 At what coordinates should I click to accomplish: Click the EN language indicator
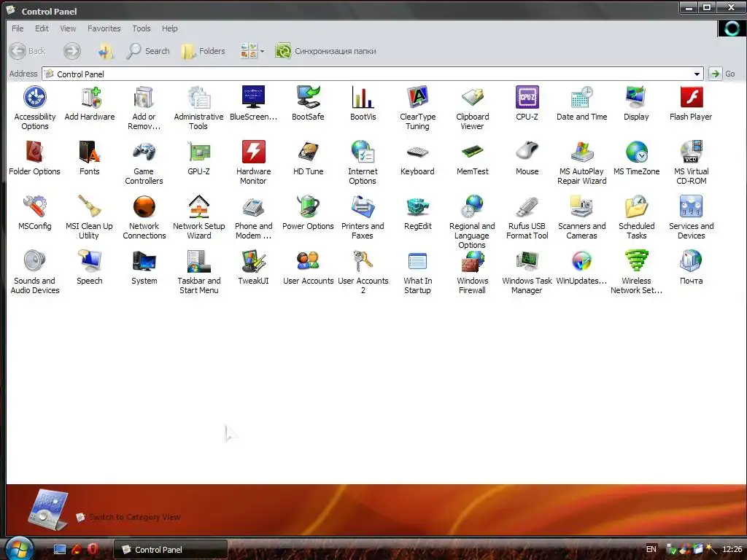(651, 549)
